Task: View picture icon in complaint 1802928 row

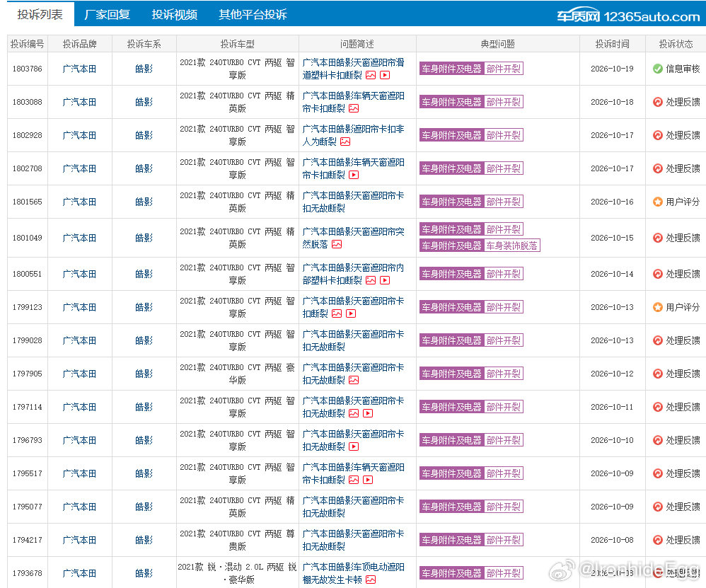Action: point(345,142)
